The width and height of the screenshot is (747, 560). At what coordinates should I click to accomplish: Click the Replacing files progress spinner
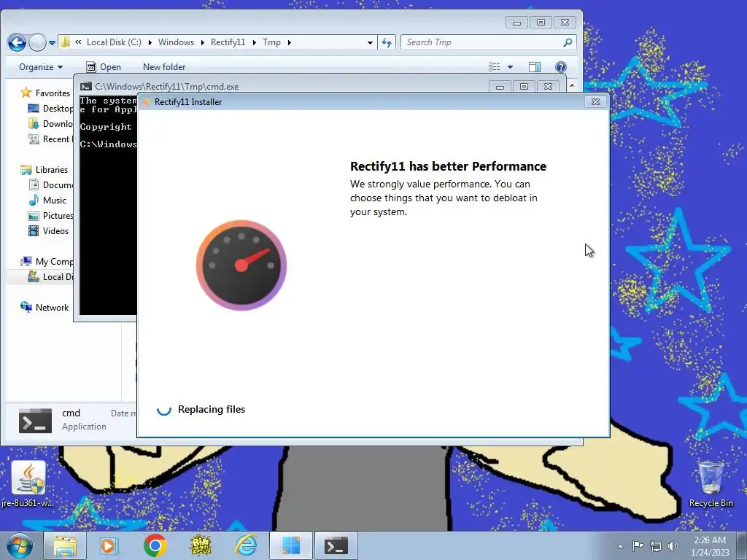164,410
